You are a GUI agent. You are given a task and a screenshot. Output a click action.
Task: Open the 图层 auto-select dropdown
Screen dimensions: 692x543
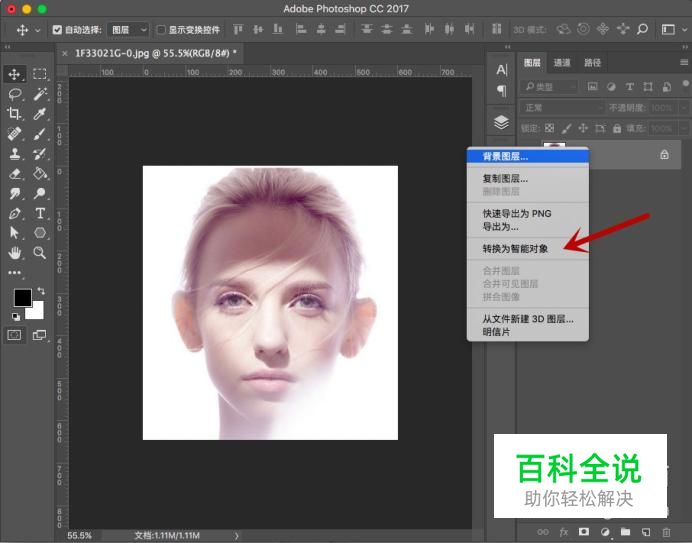point(129,30)
